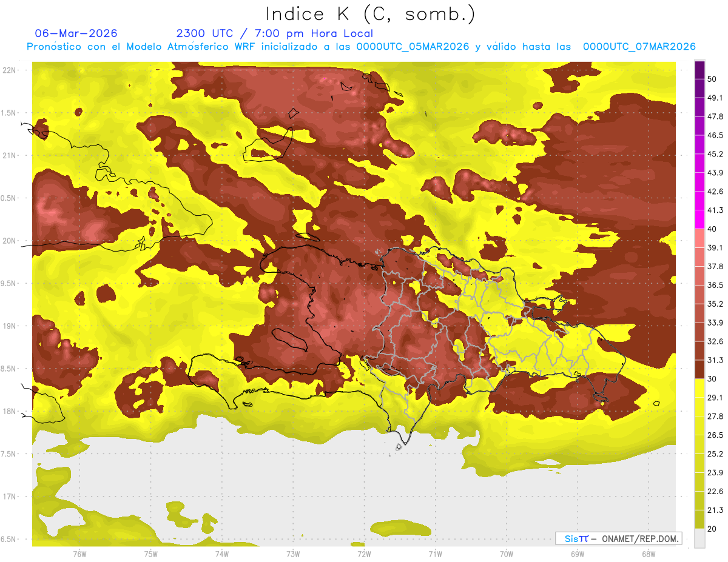The height and width of the screenshot is (562, 728).
Task: Click the 74W longitude label
Action: (221, 554)
